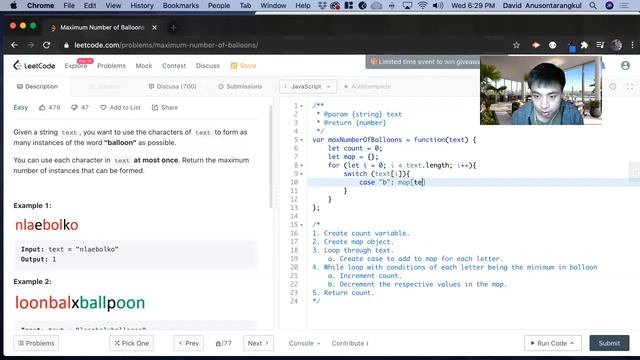640x360 pixels.
Task: Open Chrome extensions puzzle icon
Action: (584, 45)
